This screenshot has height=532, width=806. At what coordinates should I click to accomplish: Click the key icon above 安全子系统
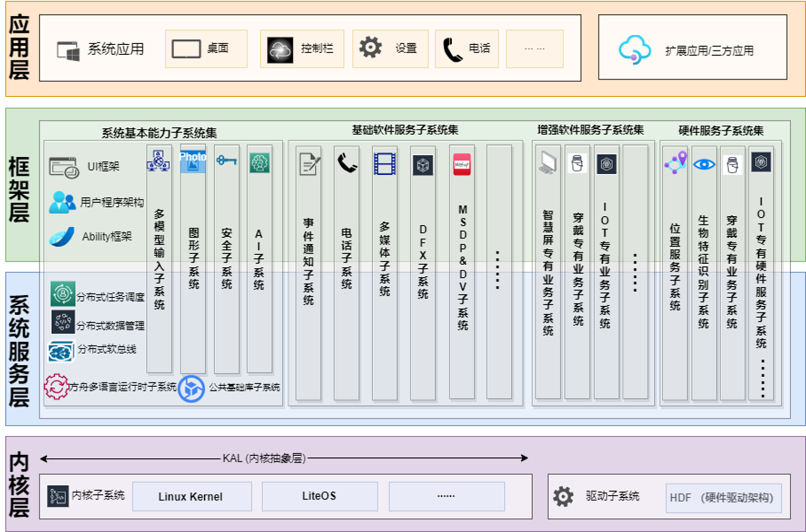[226, 160]
